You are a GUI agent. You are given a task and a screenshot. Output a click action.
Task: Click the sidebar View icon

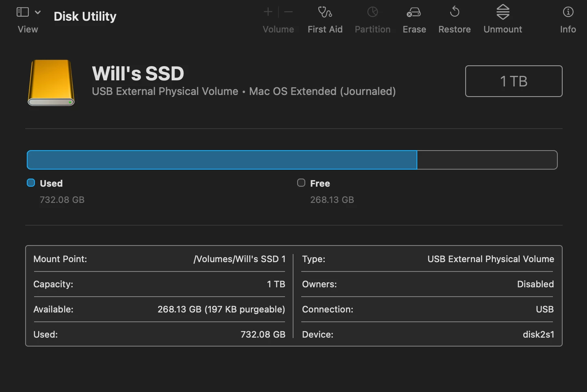22,12
